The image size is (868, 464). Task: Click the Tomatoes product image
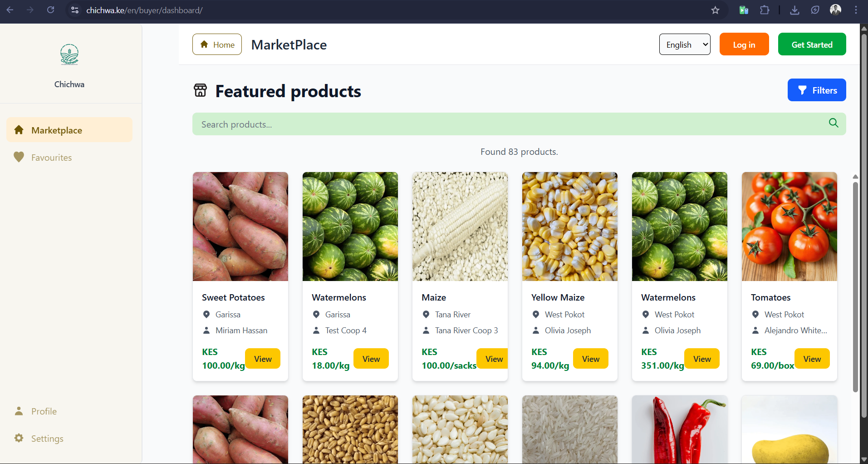[789, 227]
